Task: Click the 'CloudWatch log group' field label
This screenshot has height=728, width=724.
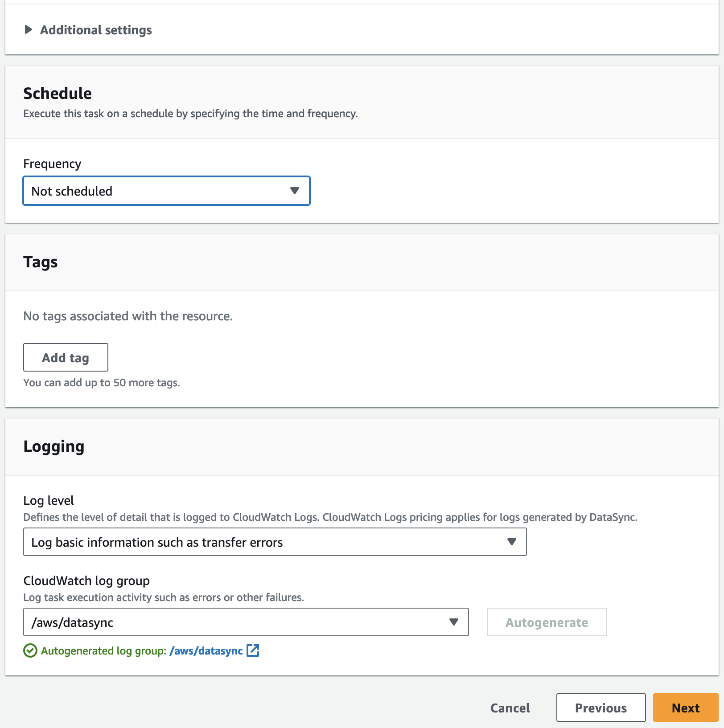Action: click(86, 581)
